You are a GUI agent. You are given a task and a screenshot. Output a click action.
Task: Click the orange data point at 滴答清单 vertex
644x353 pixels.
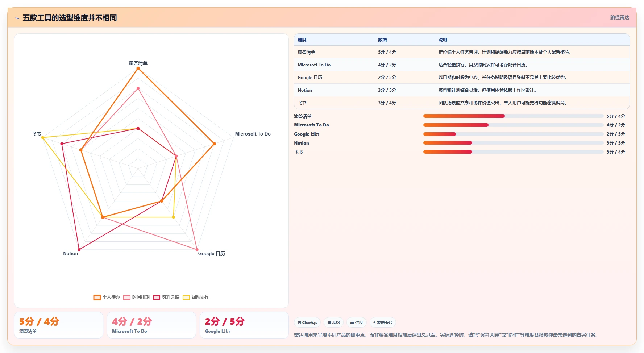pos(138,68)
